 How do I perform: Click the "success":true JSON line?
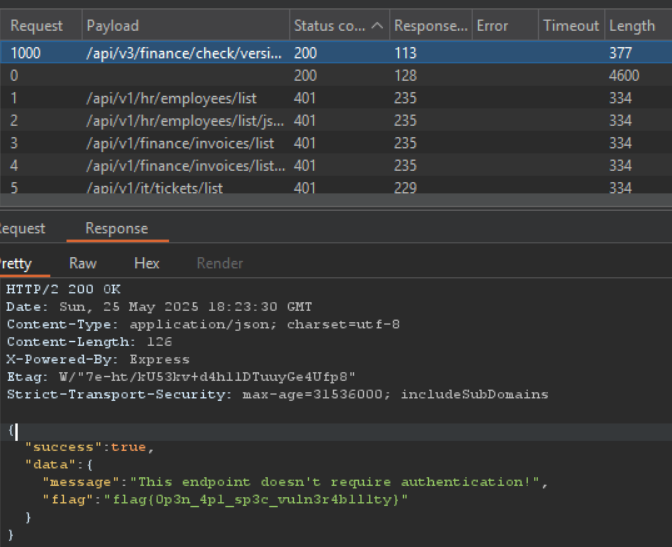click(89, 447)
